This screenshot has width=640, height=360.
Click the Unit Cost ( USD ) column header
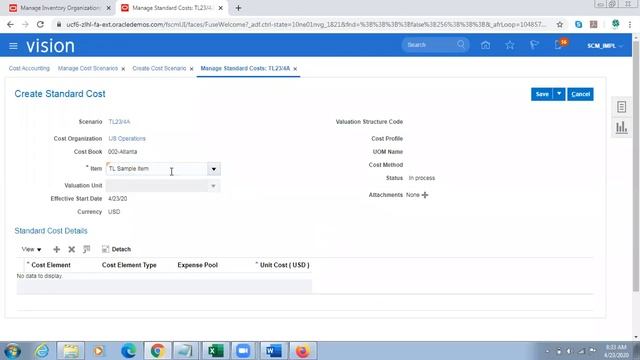tap(284, 265)
